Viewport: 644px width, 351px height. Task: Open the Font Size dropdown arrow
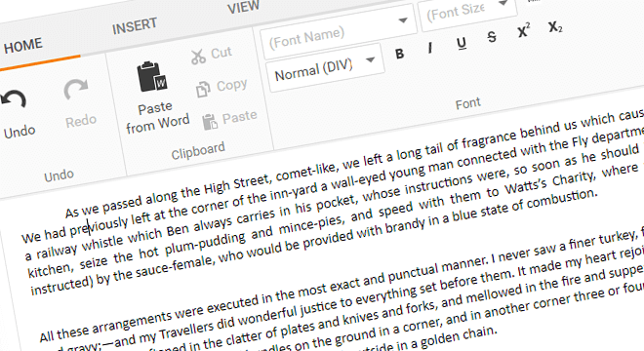coord(503,3)
